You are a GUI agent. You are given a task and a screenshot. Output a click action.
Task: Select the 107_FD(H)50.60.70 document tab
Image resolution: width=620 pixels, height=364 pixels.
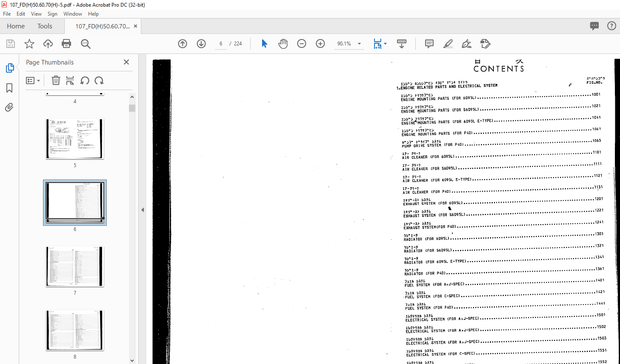pyautogui.click(x=102, y=26)
